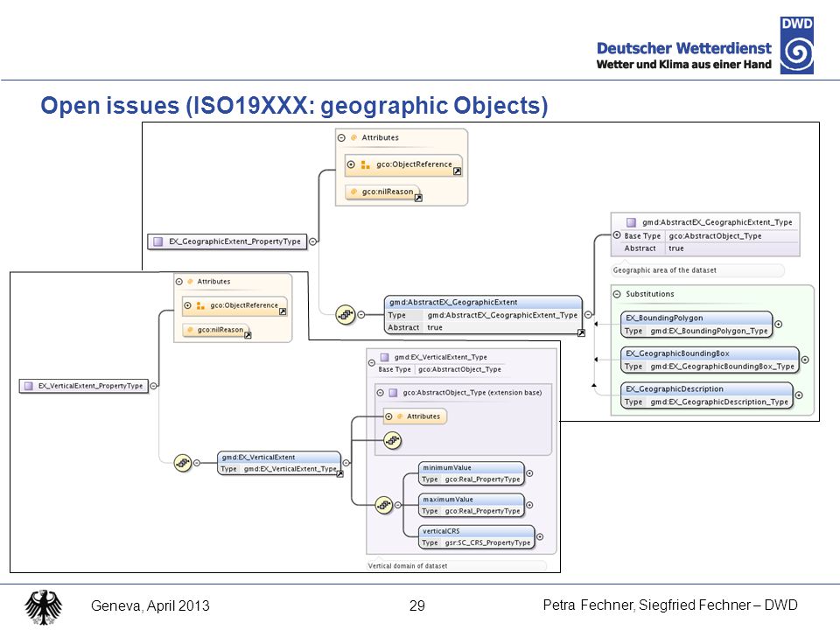Click type value gmd:EX_BoundingPolygon_Type

(x=709, y=331)
